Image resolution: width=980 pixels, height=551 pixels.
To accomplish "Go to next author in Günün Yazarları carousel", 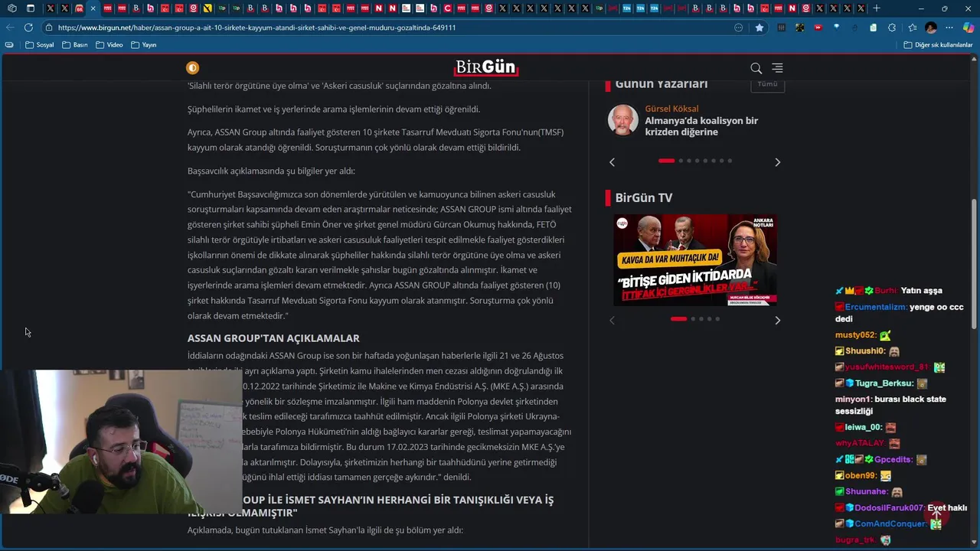I will pos(777,162).
